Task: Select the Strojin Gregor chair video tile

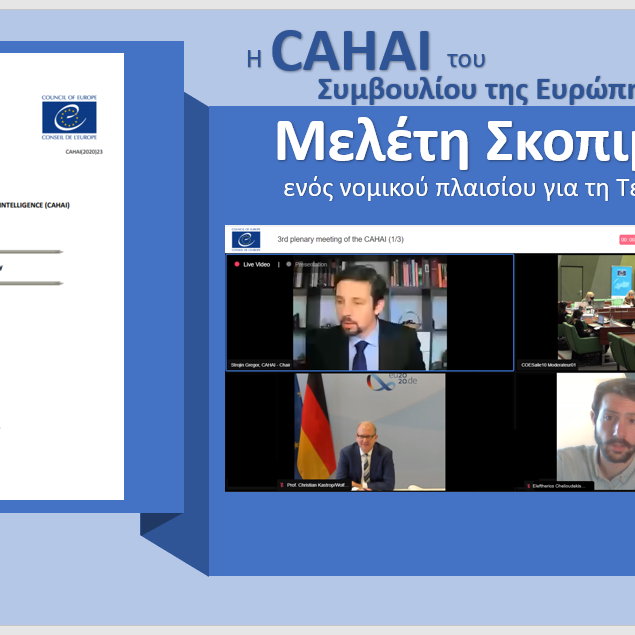Action: (370, 313)
